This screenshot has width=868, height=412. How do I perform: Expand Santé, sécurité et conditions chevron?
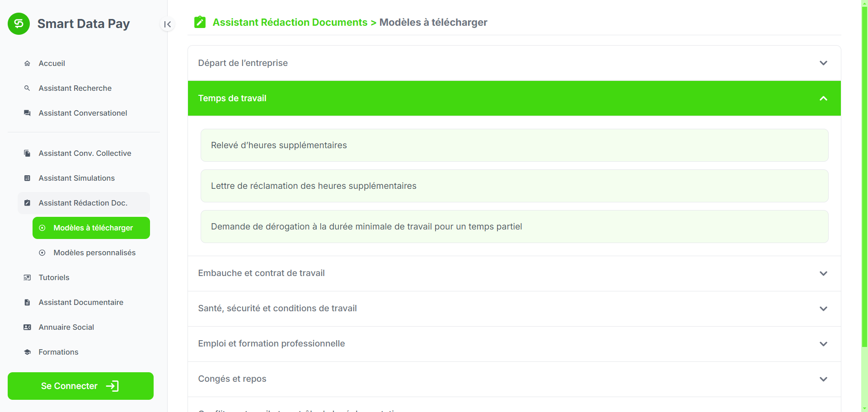click(x=823, y=309)
